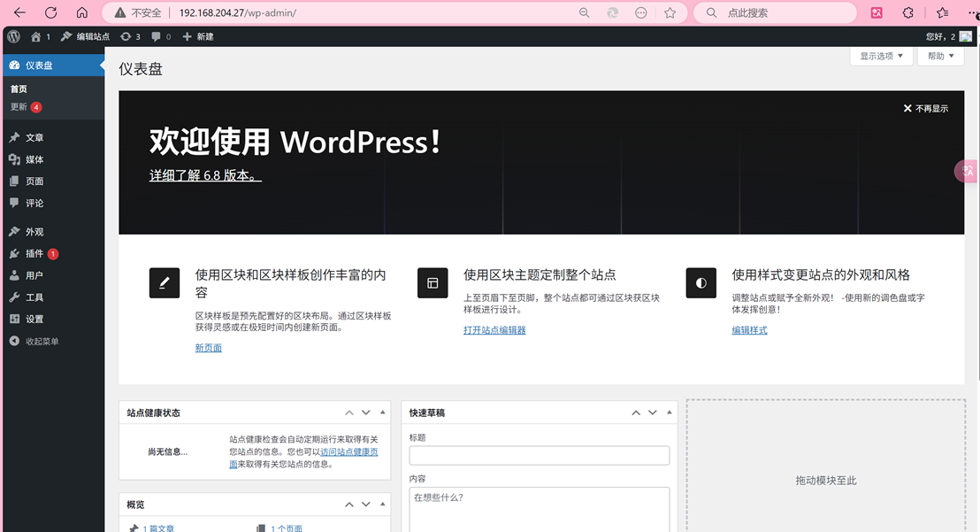The image size is (980, 532).
Task: Go back with the browser back arrow
Action: (x=20, y=12)
